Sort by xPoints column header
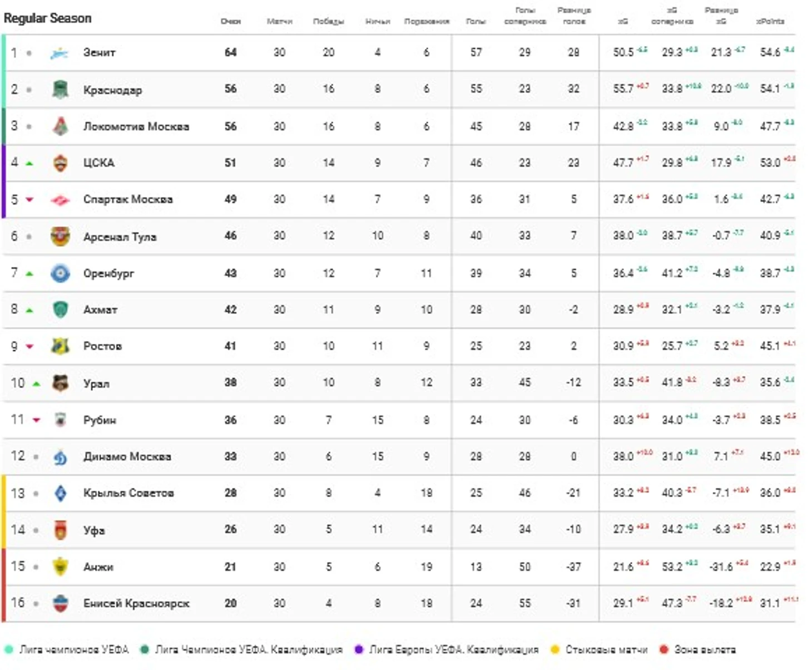 (770, 22)
